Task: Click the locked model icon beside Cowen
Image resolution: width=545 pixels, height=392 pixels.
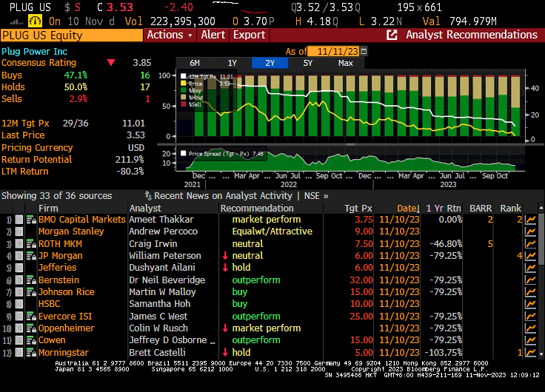Action: (31, 340)
